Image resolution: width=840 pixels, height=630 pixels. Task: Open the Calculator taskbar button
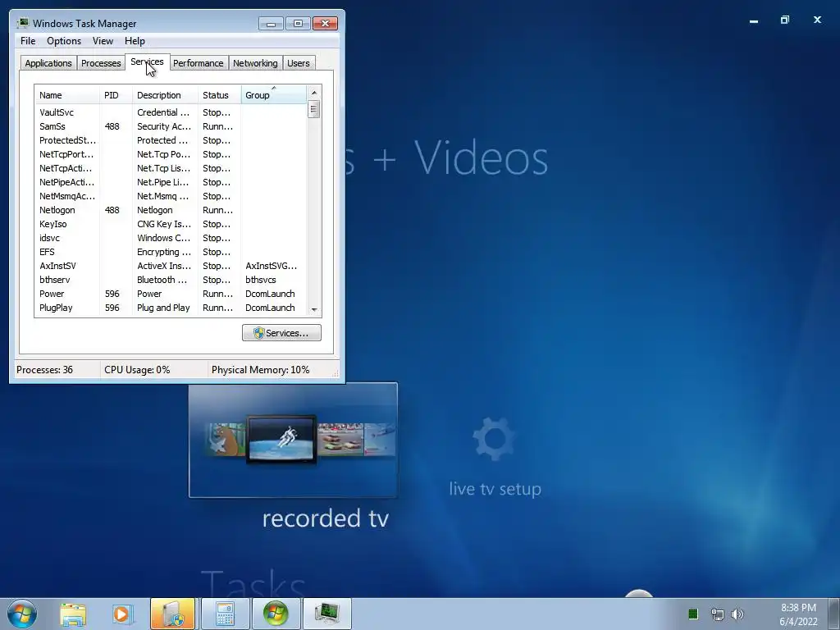pos(225,614)
